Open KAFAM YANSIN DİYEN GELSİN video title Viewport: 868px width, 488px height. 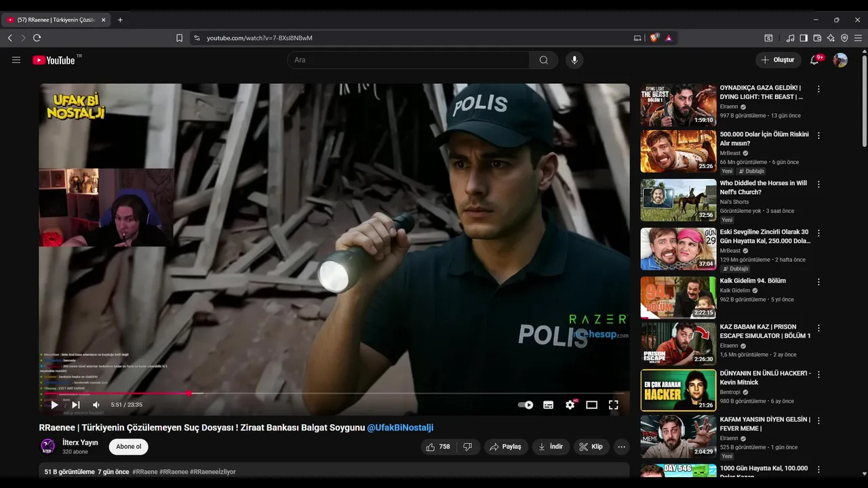[765, 424]
